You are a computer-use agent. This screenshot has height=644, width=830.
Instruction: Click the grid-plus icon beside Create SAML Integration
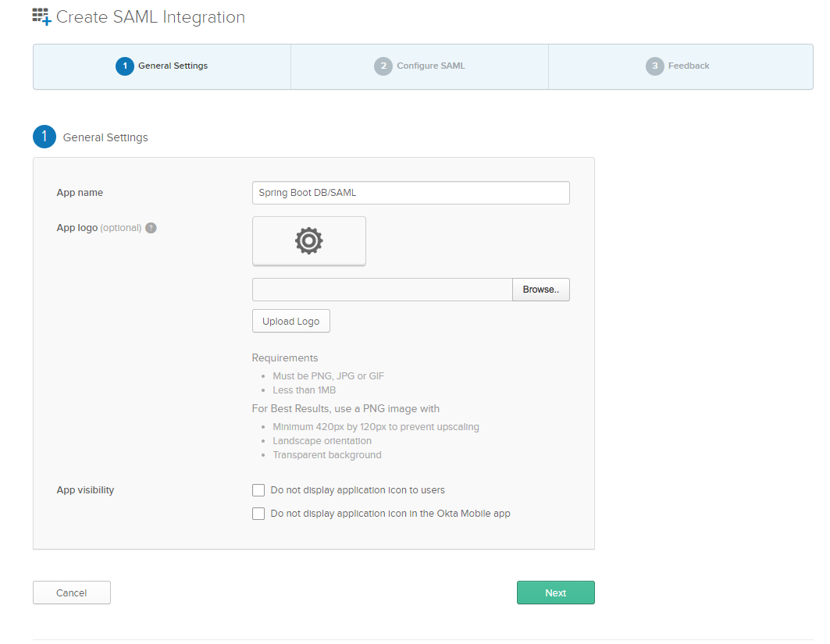[x=41, y=16]
